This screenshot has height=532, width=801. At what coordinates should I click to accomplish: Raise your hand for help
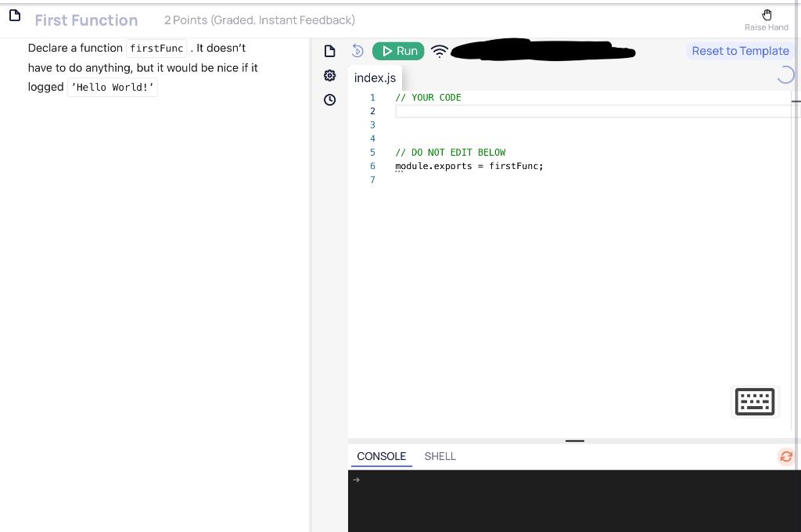766,16
